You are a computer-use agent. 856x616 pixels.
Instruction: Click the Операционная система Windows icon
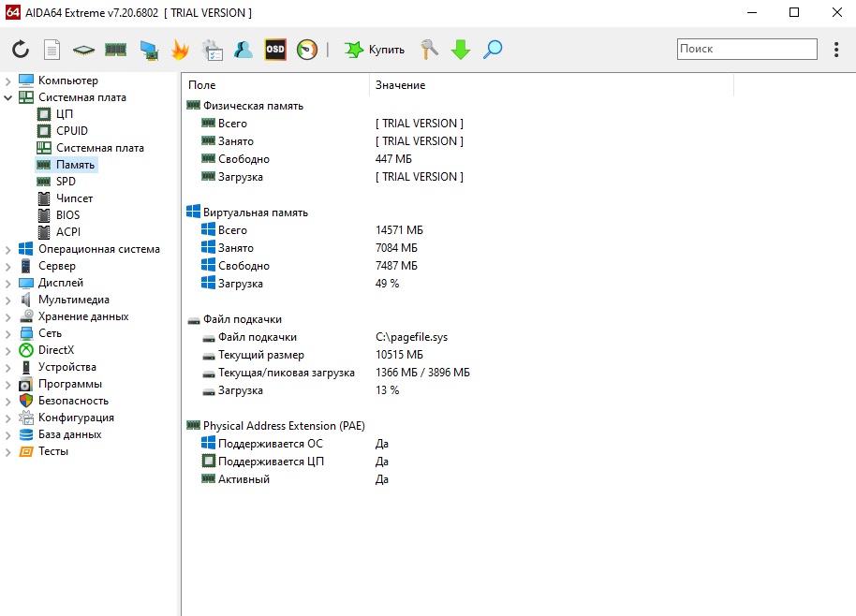[x=25, y=249]
